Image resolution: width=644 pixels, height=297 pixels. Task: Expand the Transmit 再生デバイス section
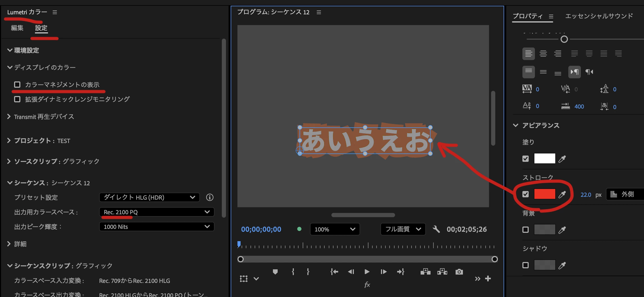[9, 117]
